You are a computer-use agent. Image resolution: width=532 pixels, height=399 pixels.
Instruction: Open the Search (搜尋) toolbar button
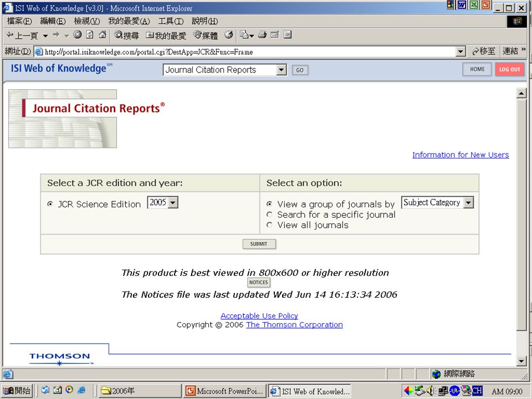coord(126,35)
